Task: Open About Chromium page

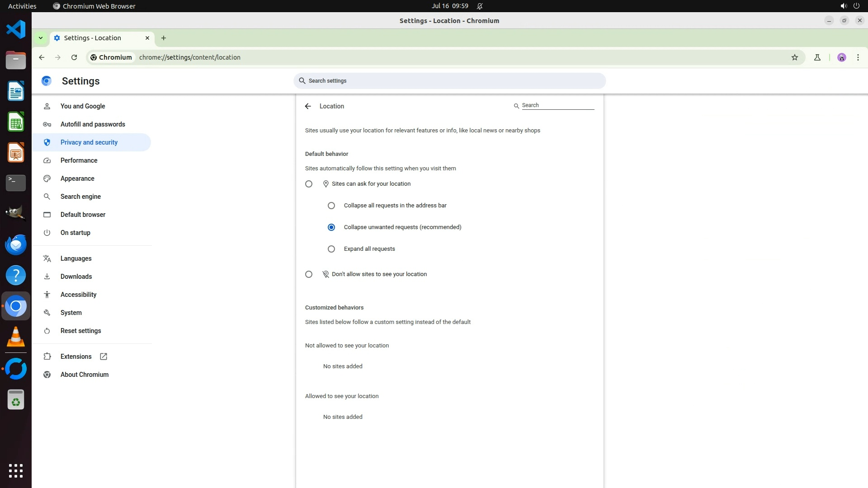Action: coord(84,375)
